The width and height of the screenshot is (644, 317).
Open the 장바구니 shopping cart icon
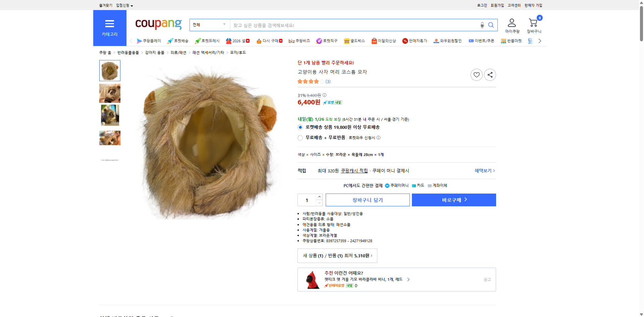(x=533, y=22)
